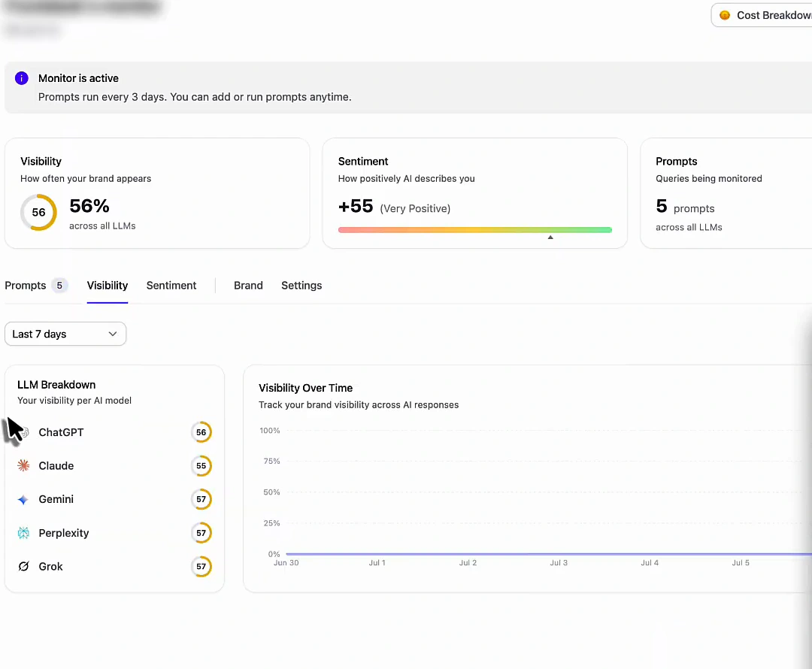Click 'How often your brand appears' text
Viewport: 812px width, 669px height.
click(x=86, y=179)
